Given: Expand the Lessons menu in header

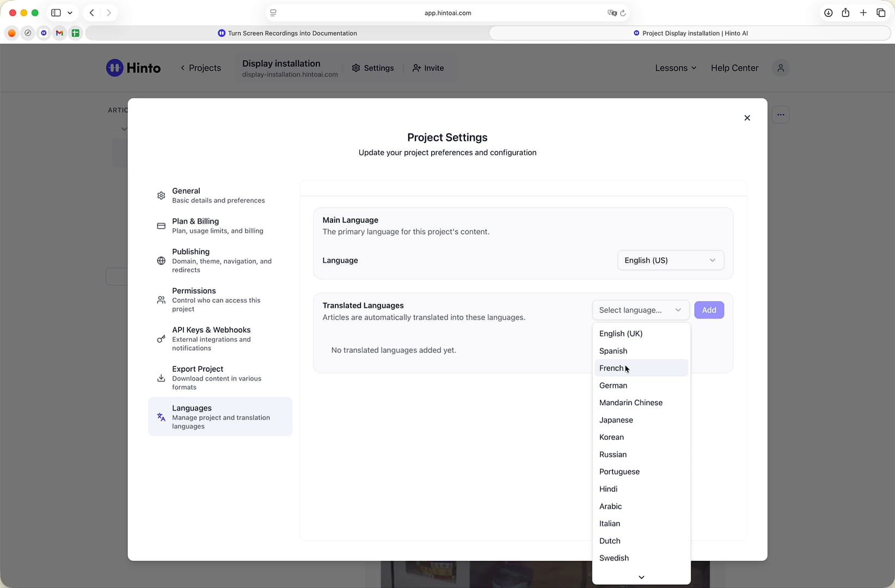Looking at the screenshot, I should tap(676, 68).
